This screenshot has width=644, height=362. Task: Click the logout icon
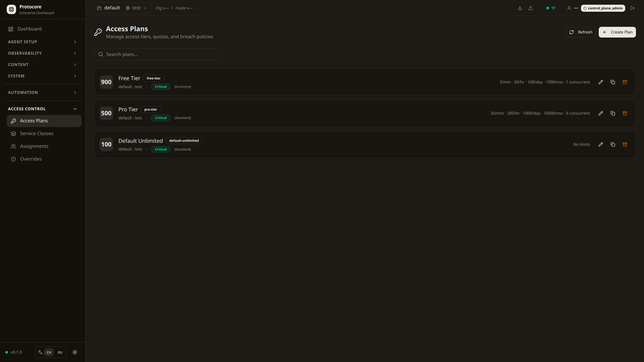click(632, 8)
